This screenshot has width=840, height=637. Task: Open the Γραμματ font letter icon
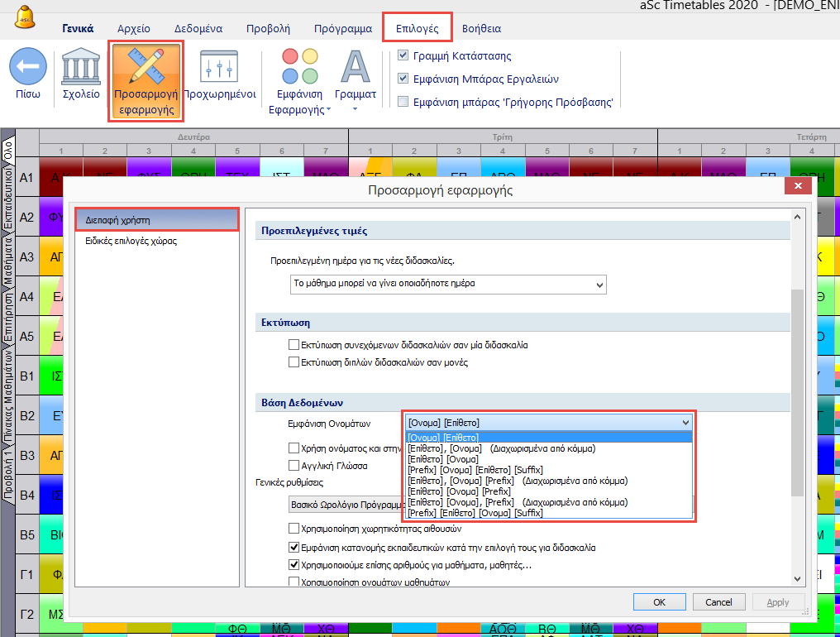click(356, 68)
